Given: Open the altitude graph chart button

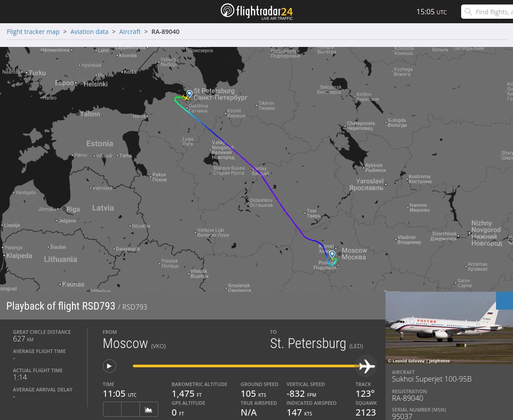Looking at the screenshot, I should tap(148, 409).
